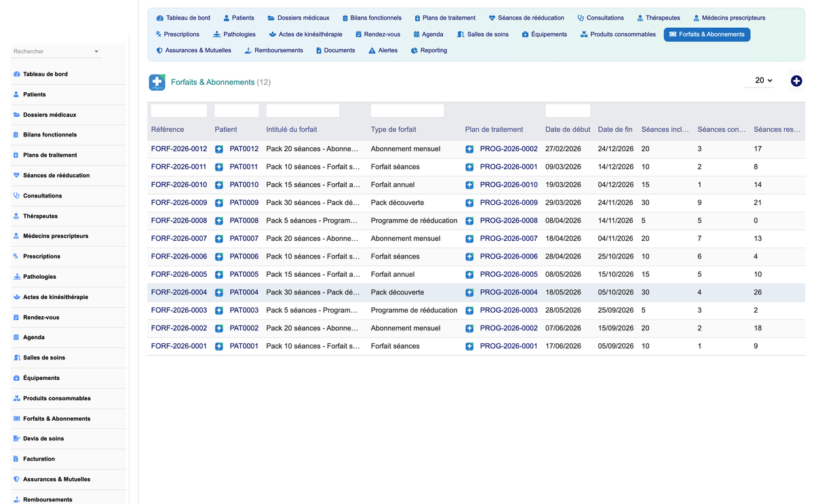The image size is (814, 504).
Task: Open Bilans fonctionnels in the sidebar
Action: [50, 135]
